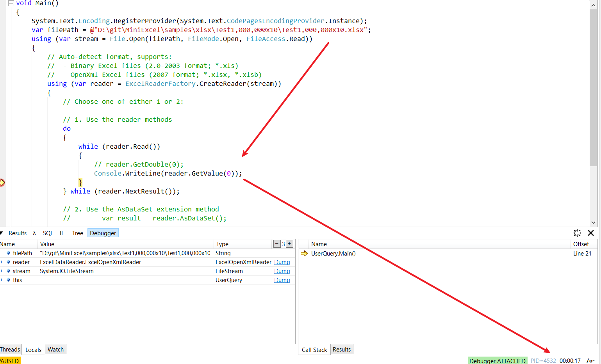The height and width of the screenshot is (364, 601).
Task: Expand the this variable in Locals
Action: pyautogui.click(x=2, y=280)
